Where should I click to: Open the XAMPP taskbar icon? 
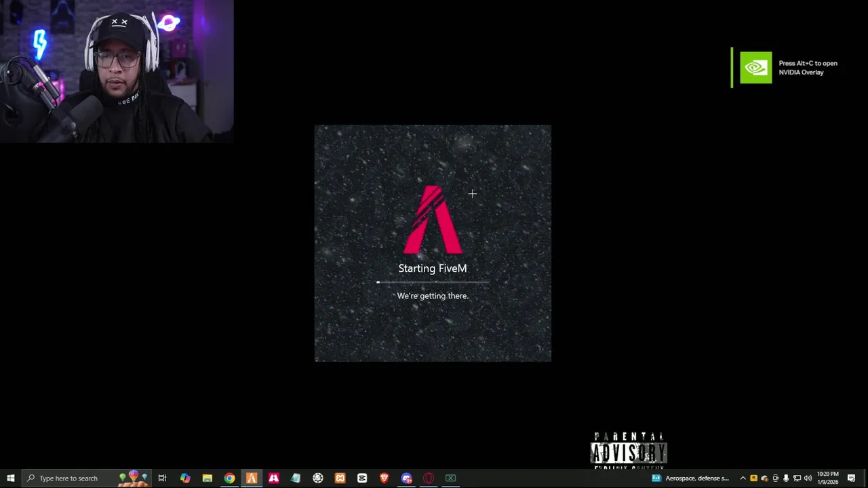pyautogui.click(x=340, y=478)
